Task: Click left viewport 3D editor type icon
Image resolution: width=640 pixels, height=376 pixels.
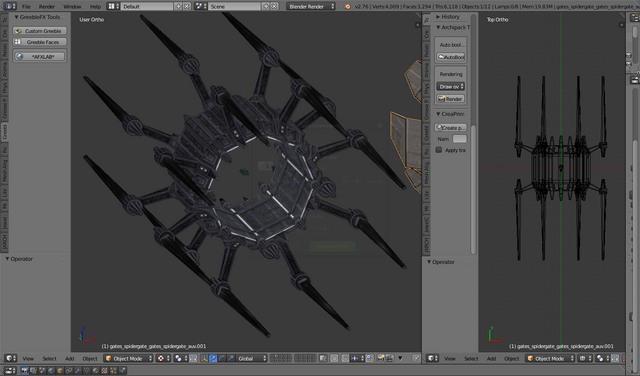Action: (x=10, y=358)
